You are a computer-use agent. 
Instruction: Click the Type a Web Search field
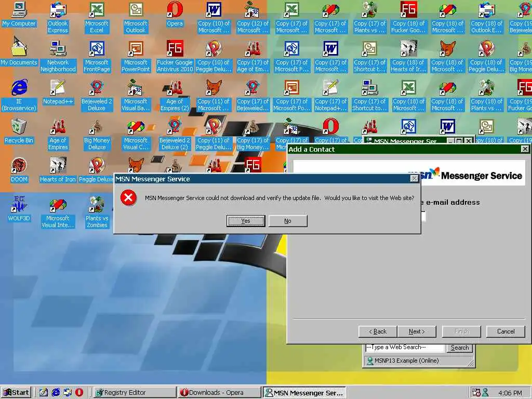pos(405,347)
